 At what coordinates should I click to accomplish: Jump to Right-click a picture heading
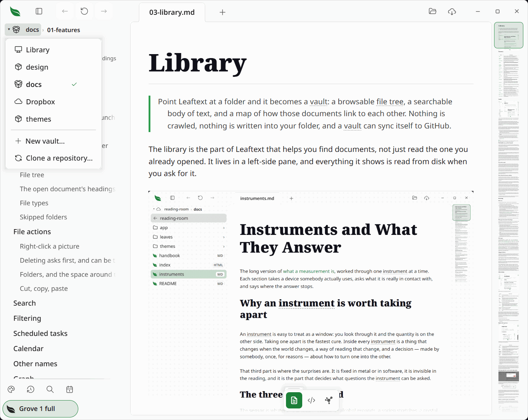tap(49, 246)
